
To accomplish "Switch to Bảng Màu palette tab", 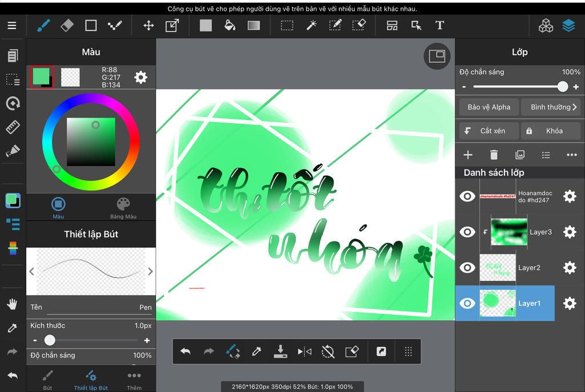I will pos(123,208).
